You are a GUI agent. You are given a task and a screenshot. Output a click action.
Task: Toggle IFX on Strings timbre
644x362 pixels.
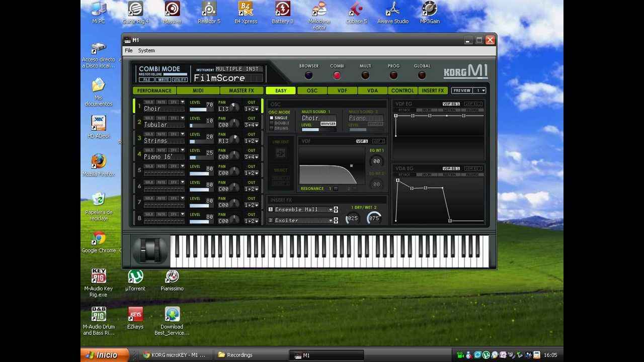tap(174, 134)
